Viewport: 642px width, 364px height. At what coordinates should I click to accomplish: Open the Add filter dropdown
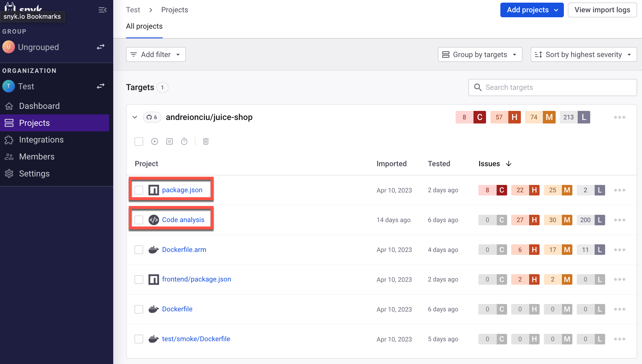point(156,54)
